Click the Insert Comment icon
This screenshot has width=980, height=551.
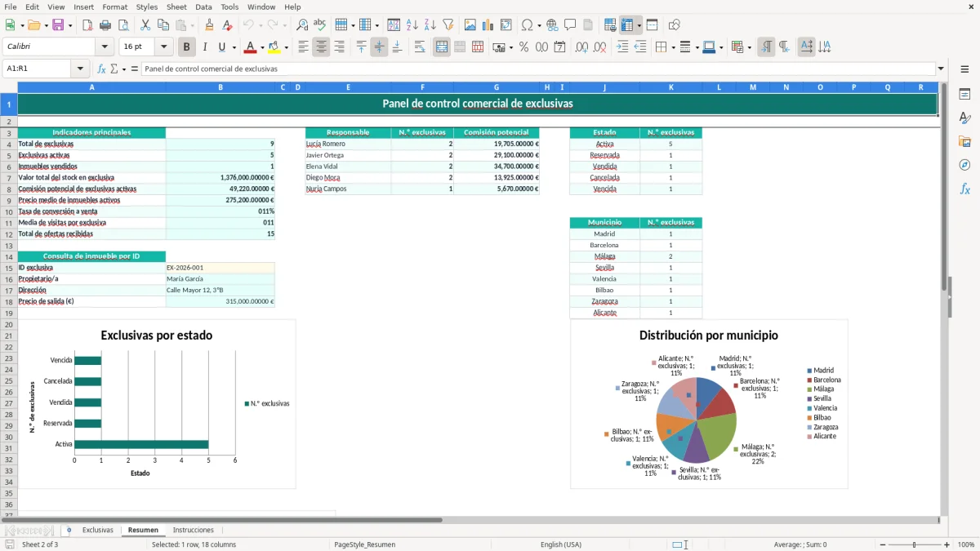pos(570,25)
